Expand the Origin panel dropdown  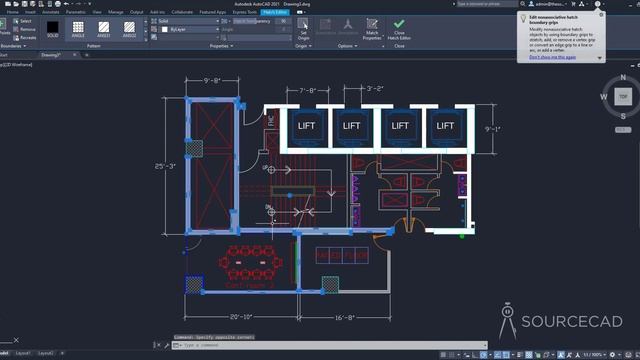(303, 46)
